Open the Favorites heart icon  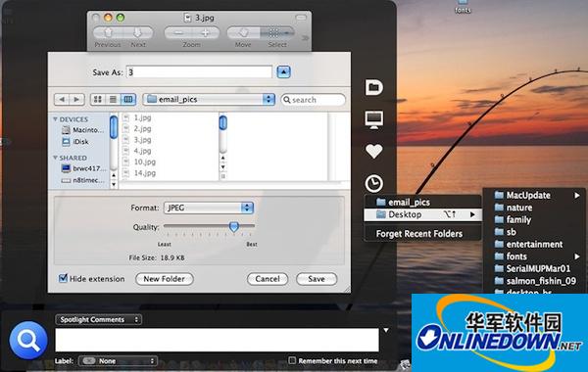374,152
